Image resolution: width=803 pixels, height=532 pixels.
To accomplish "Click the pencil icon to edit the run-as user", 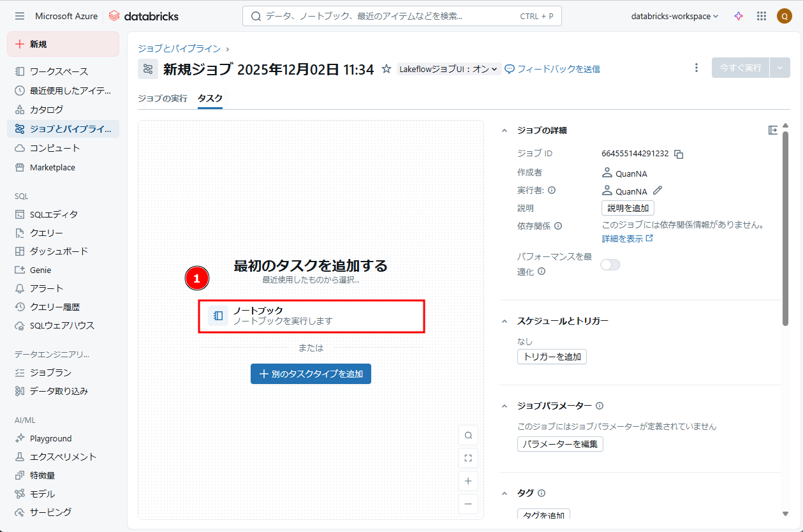I will click(x=658, y=191).
